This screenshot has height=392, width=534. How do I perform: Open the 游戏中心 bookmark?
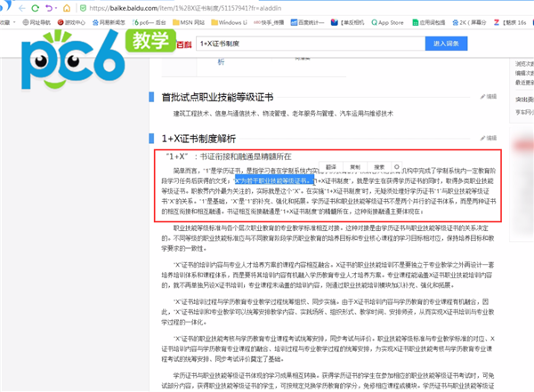71,22
